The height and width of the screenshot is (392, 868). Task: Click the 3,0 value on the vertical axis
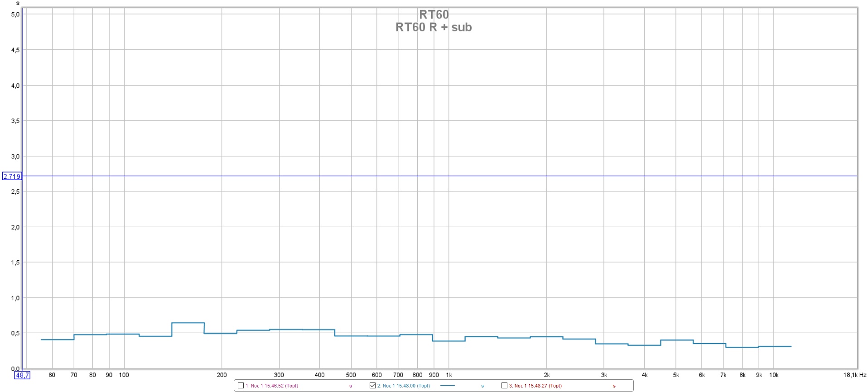pos(15,157)
